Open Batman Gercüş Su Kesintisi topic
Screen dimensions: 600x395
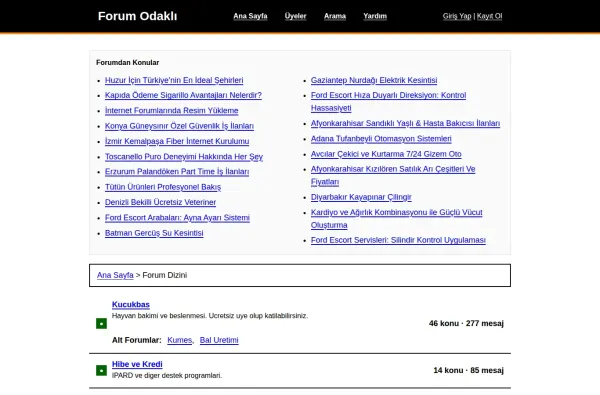[x=154, y=233]
